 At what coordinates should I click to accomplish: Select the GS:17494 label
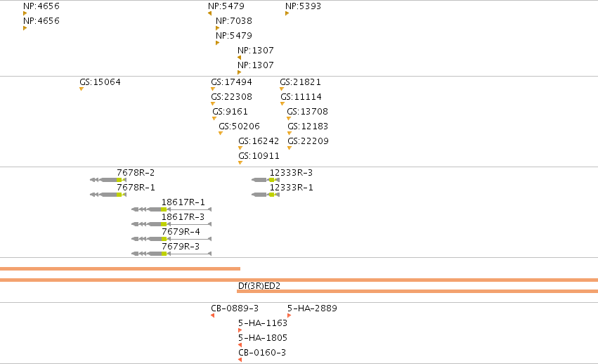(231, 82)
